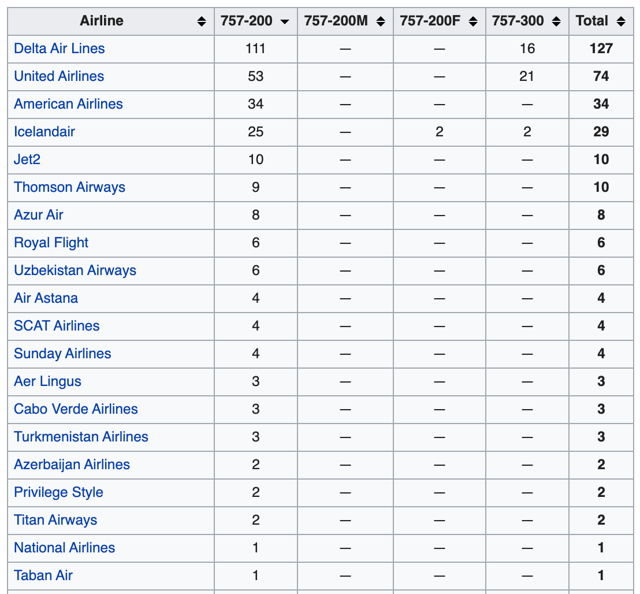Go to American Airlines page
640x594 pixels.
tap(68, 104)
